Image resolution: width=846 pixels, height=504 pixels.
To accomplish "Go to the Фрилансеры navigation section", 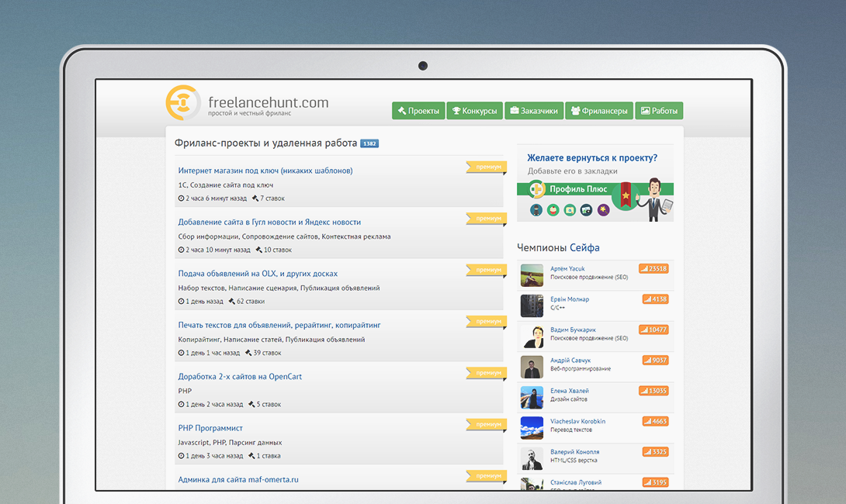I will click(x=599, y=111).
